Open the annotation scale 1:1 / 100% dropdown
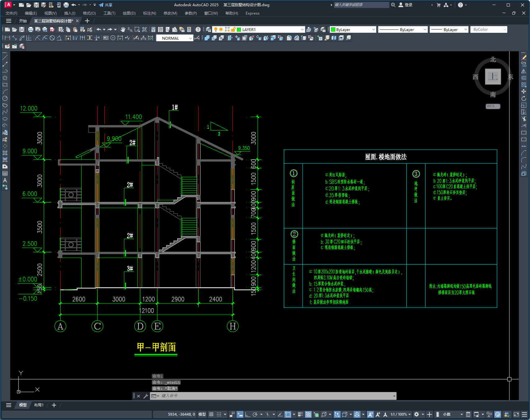This screenshot has width=530, height=420. click(x=401, y=414)
